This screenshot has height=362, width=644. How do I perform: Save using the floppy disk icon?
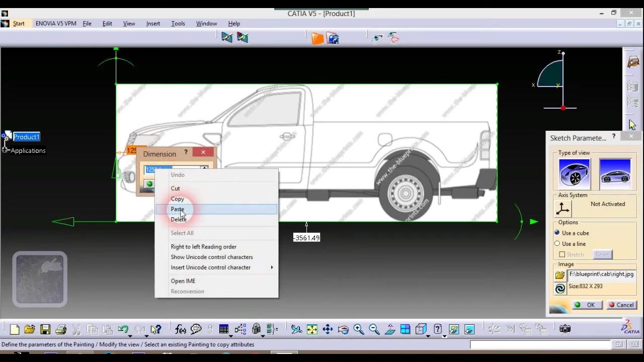point(45,329)
